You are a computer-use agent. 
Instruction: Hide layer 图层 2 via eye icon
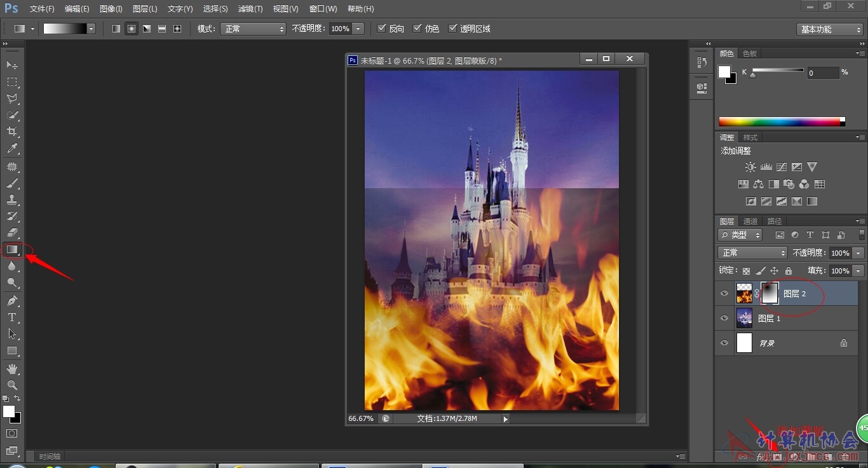724,293
